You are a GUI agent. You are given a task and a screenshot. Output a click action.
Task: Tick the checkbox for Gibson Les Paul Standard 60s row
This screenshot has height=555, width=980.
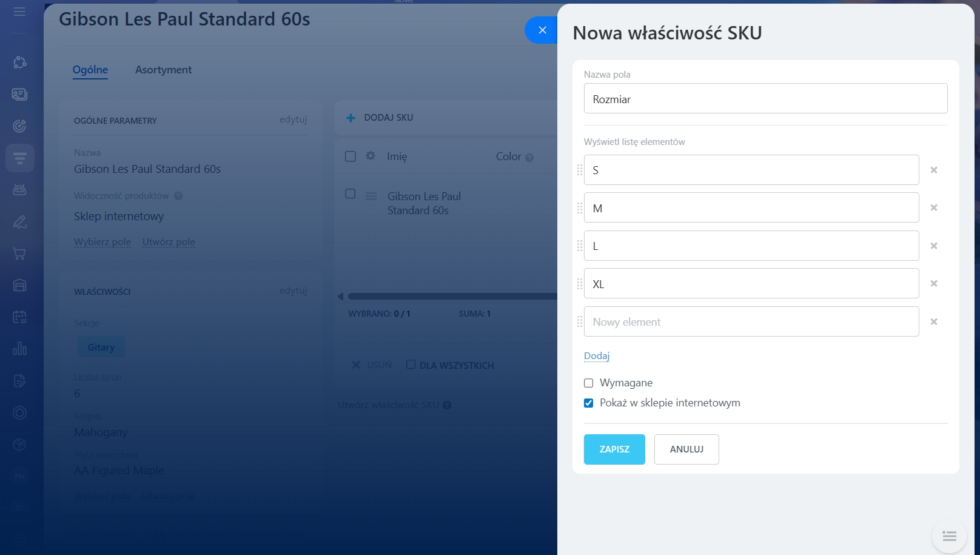pos(350,193)
